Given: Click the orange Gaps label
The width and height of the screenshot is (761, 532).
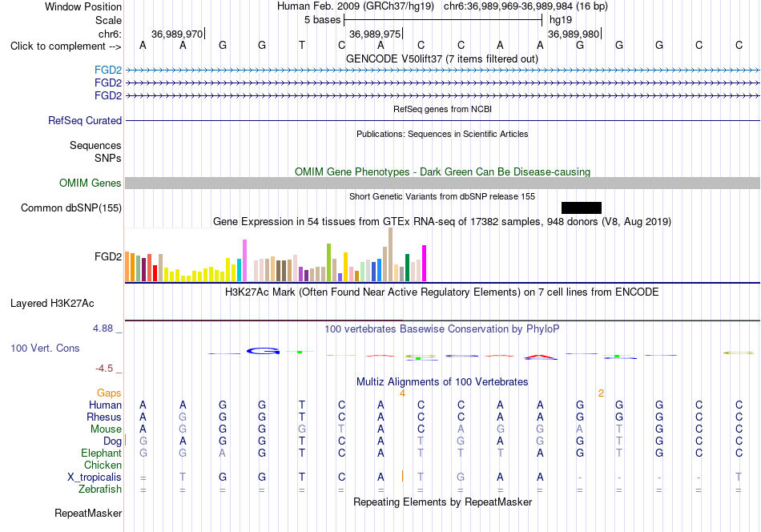Looking at the screenshot, I should [109, 393].
